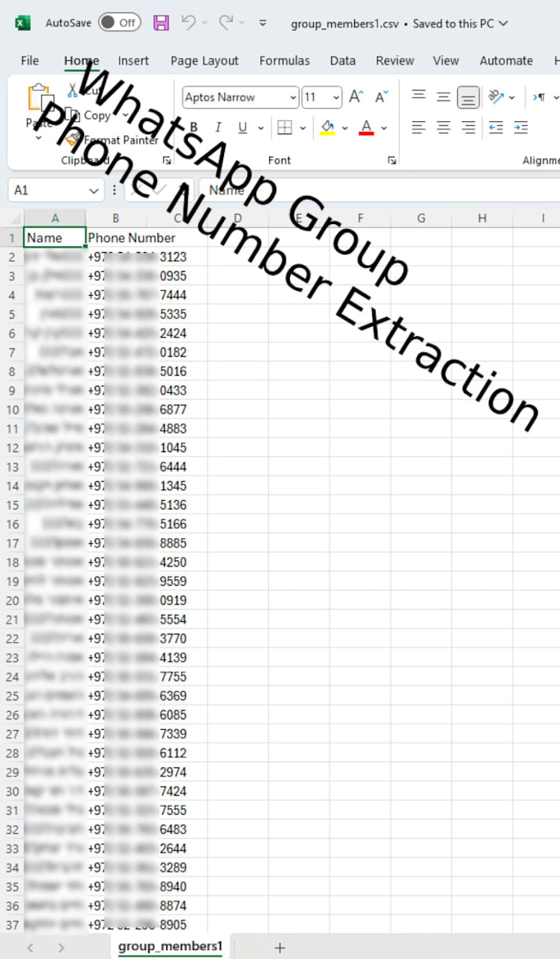This screenshot has height=959, width=560.
Task: Click the Cut scissors icon
Action: 72,90
